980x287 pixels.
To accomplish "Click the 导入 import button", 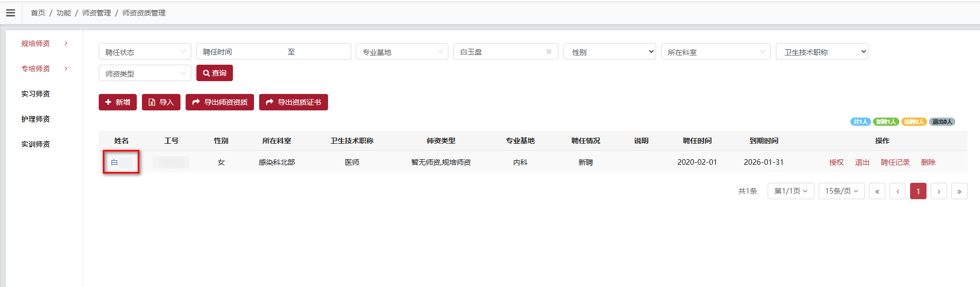I will 161,102.
